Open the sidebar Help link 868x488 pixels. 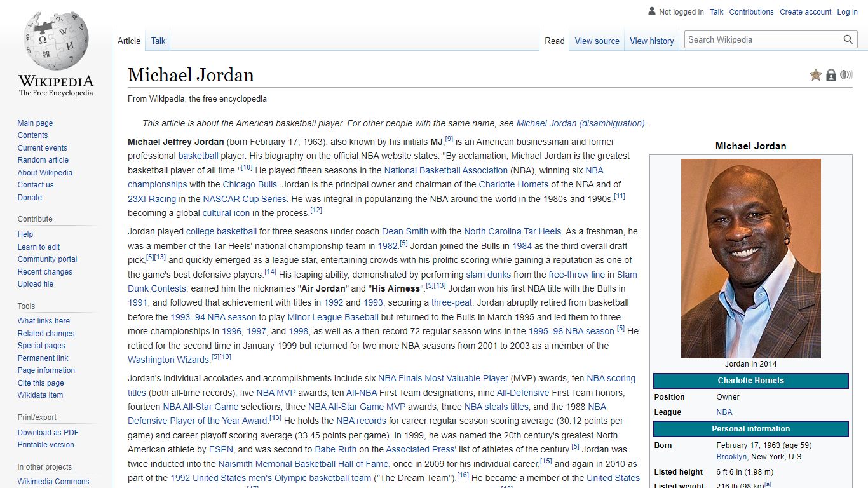25,234
